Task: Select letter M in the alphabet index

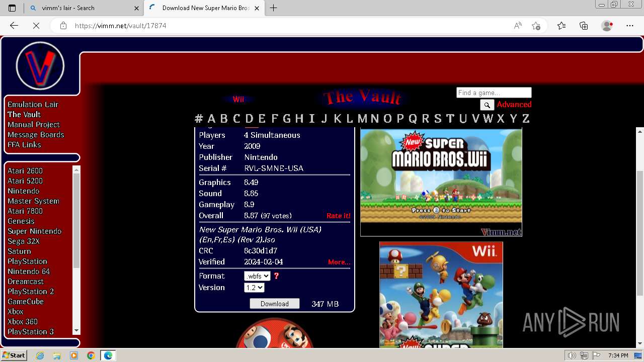Action: coord(362,119)
